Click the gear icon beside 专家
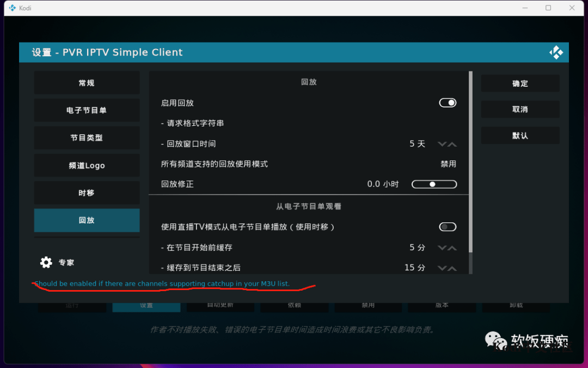Screen dimensions: 588x368 (46, 262)
